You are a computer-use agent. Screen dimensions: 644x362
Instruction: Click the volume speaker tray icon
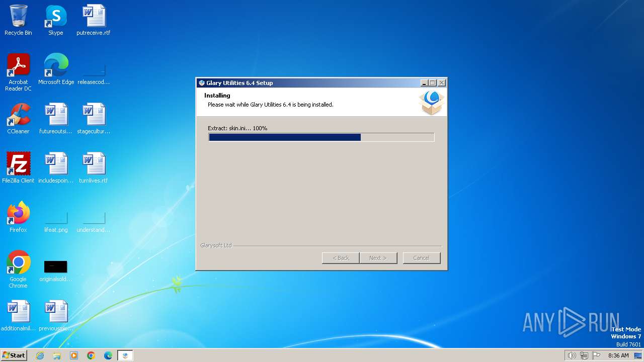(572, 355)
